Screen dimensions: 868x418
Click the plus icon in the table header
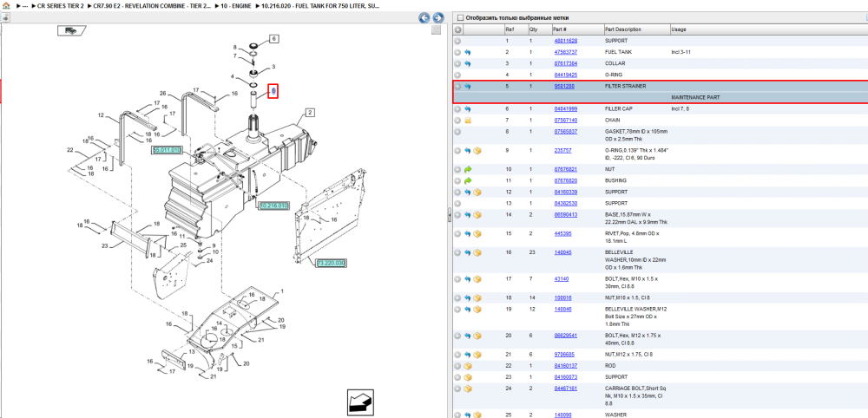[457, 29]
